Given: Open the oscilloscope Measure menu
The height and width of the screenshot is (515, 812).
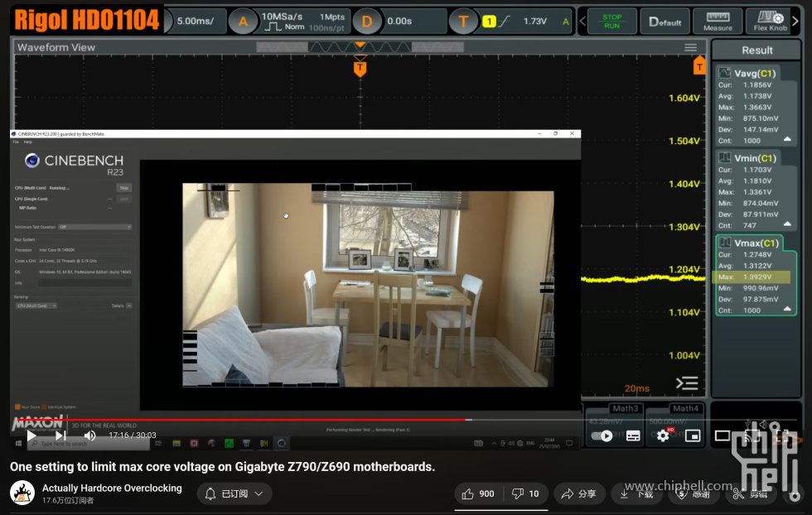Looking at the screenshot, I should (x=718, y=22).
